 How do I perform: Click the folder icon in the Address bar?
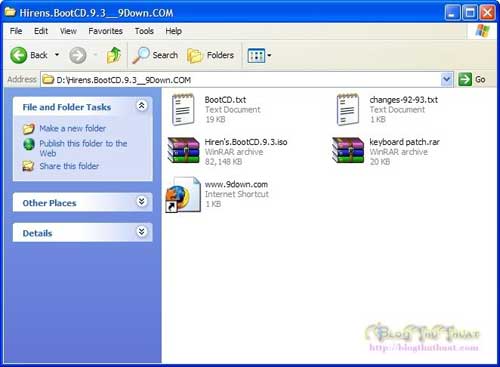coord(48,80)
